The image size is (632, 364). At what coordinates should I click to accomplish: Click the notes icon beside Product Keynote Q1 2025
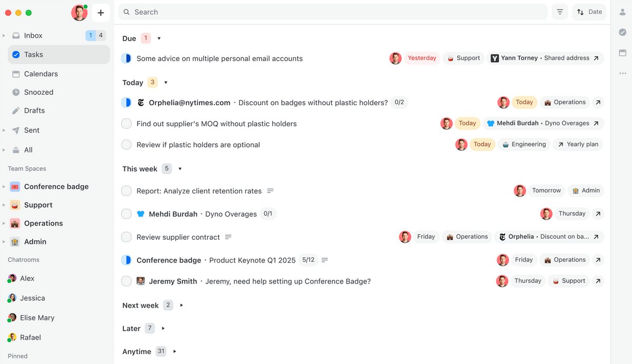[x=324, y=260]
